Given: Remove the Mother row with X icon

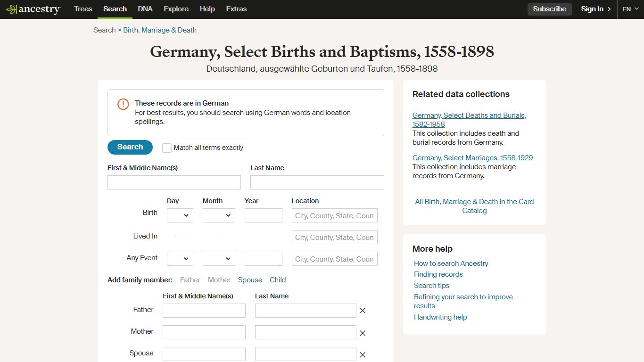Looking at the screenshot, I should pos(363,333).
